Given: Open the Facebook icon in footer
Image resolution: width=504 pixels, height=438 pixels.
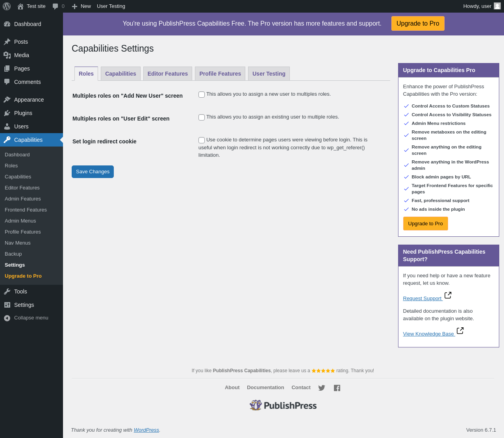Looking at the screenshot, I should [x=337, y=388].
